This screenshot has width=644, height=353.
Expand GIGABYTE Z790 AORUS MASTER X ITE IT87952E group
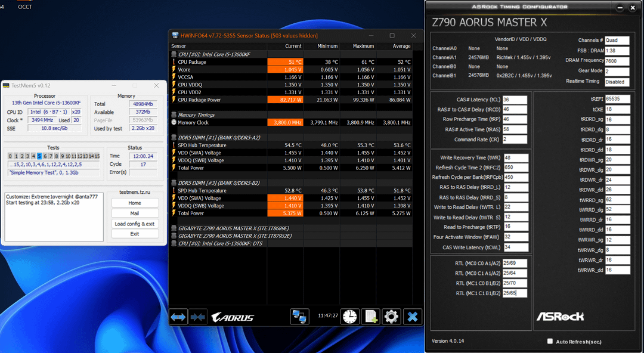coord(174,236)
